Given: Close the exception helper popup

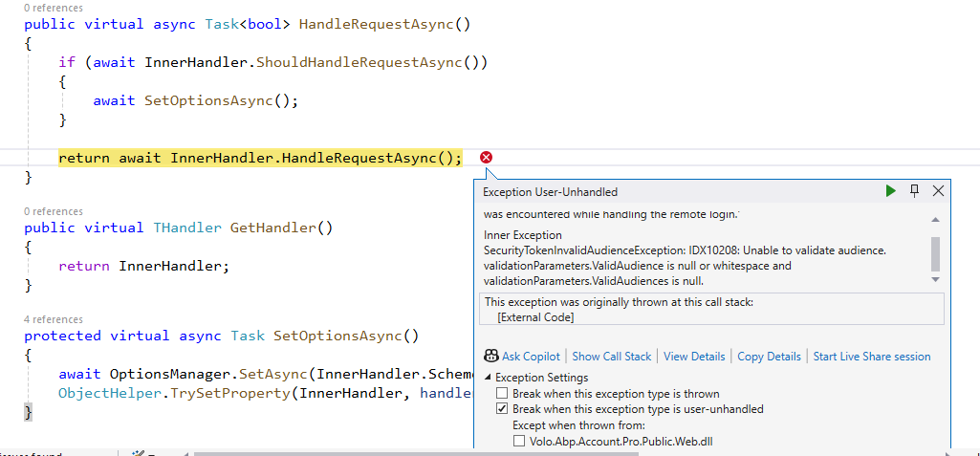Looking at the screenshot, I should (938, 191).
